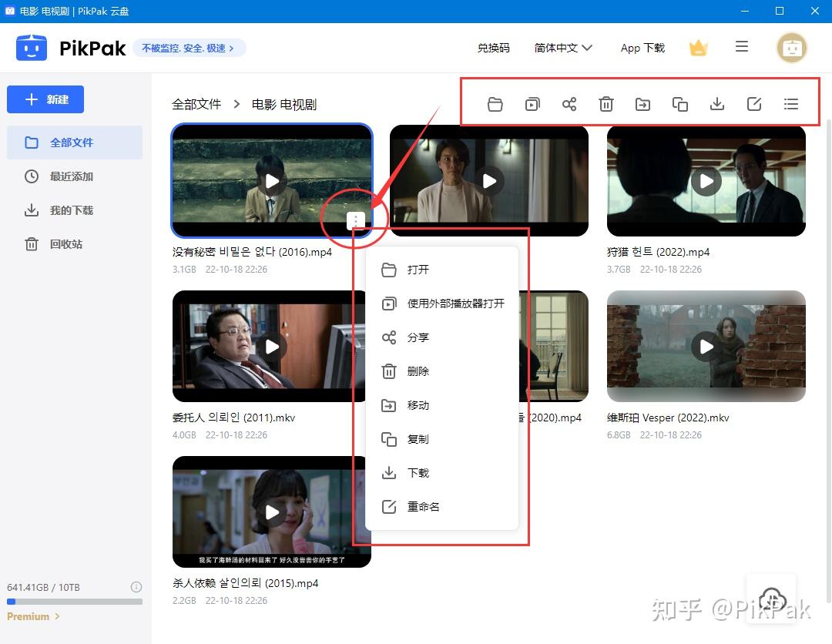The width and height of the screenshot is (832, 644).
Task: Open file with external player toolbar icon
Action: 532,103
